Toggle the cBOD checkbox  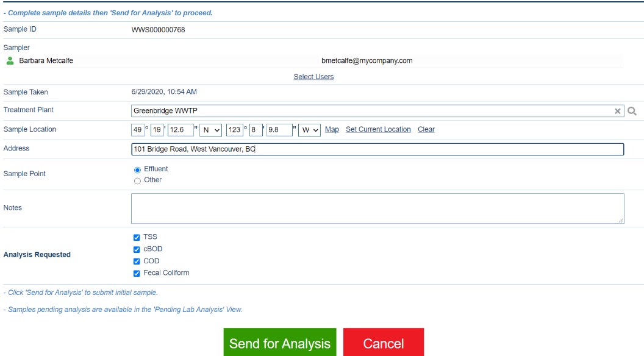(x=137, y=249)
